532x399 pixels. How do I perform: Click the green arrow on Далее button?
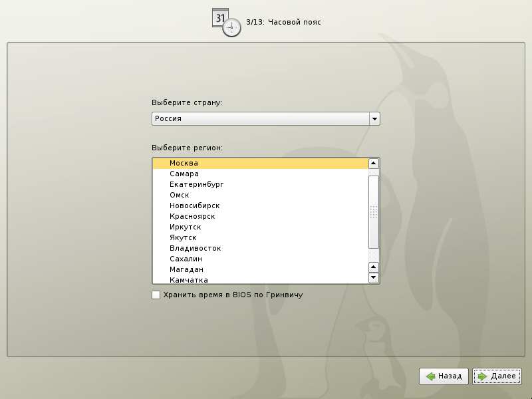tap(482, 376)
